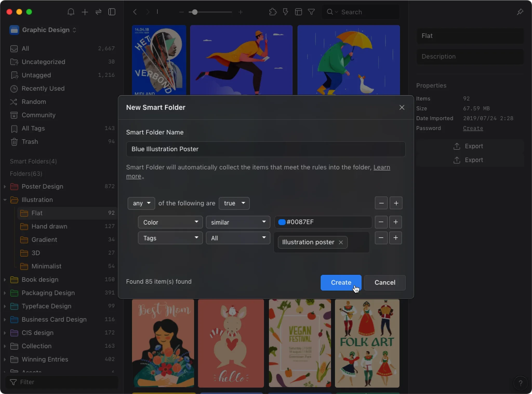Click the lightning bolt action icon
Screen dimensions: 532x394
tap(285, 12)
